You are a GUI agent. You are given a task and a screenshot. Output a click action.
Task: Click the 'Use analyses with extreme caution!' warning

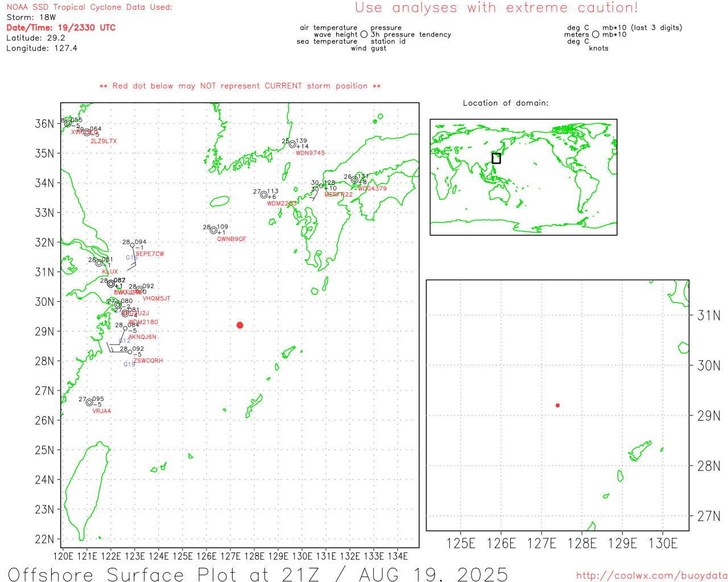(x=497, y=8)
